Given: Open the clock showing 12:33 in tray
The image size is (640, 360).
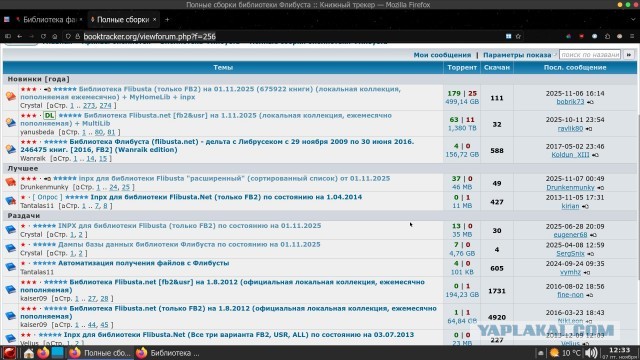Looking at the screenshot, I should pyautogui.click(x=619, y=353).
